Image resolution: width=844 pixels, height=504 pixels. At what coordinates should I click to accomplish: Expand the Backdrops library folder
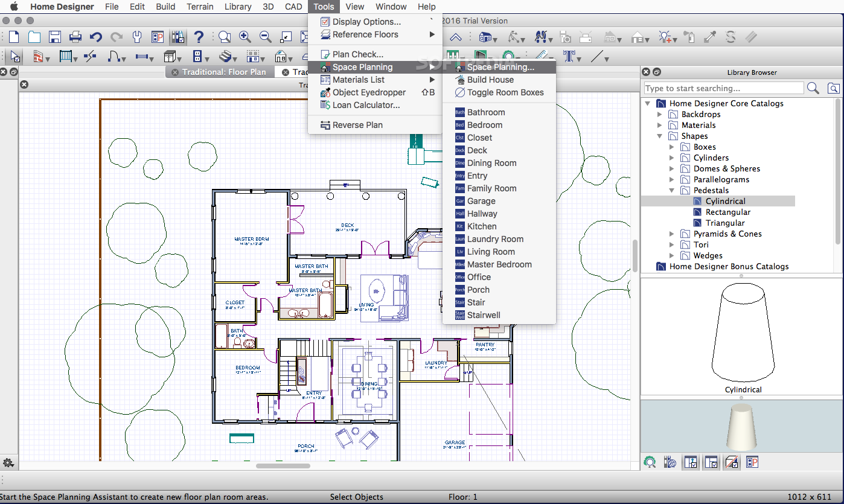click(x=660, y=114)
